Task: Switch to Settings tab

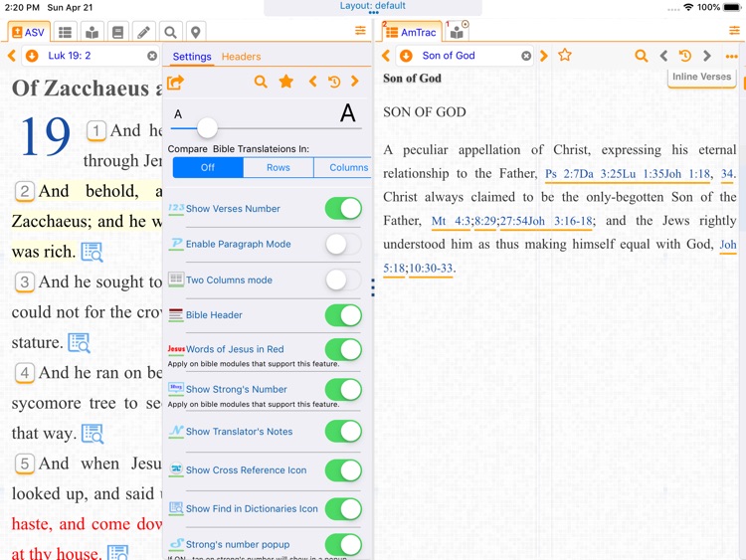Action: tap(192, 57)
